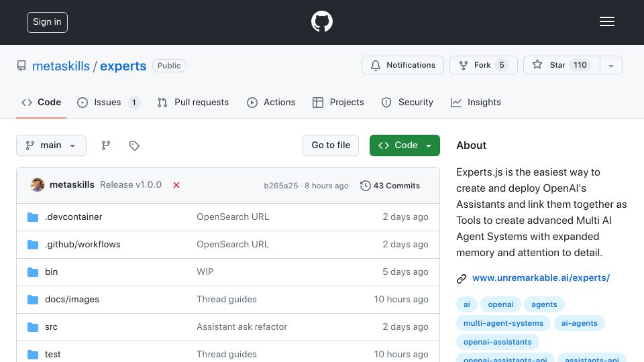Open the metaskills owner link
The height and width of the screenshot is (362, 644).
tap(61, 66)
